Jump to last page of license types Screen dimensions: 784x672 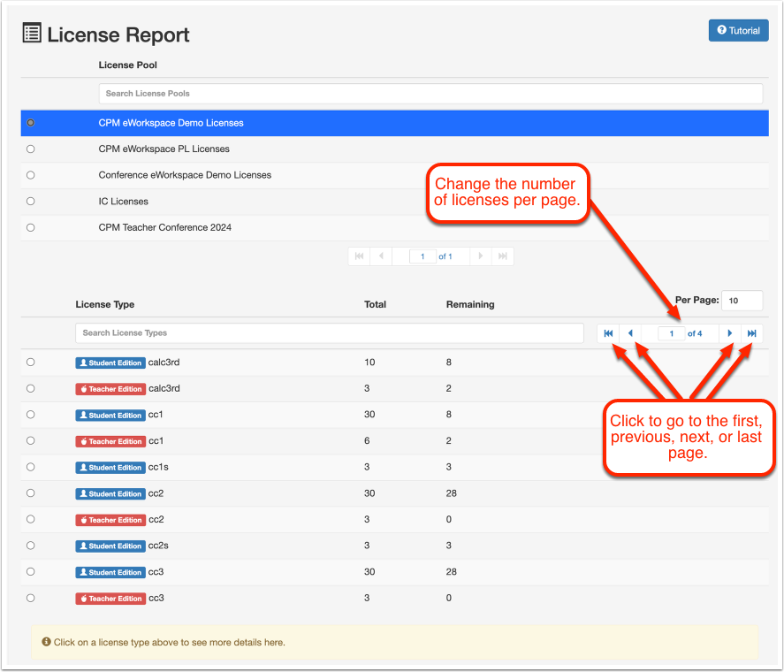(x=751, y=333)
